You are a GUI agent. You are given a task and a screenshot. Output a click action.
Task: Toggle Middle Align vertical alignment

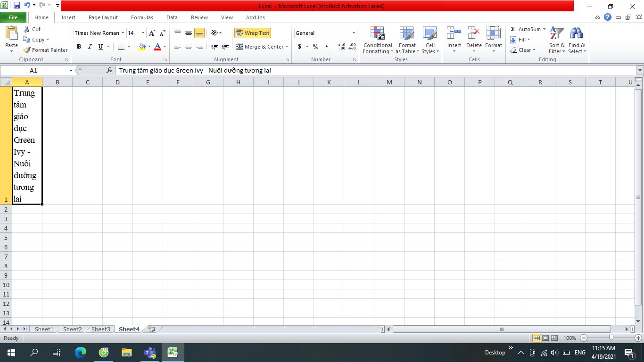point(189,33)
